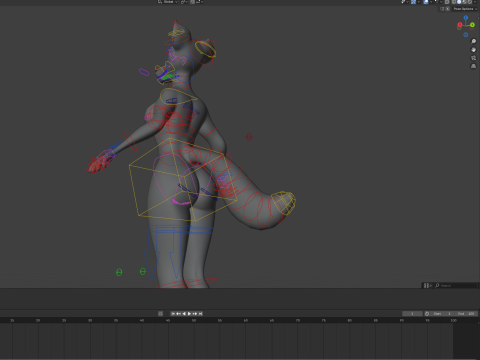480x360 pixels.
Task: Open the shading options dropdown arrow
Action: point(475,2)
